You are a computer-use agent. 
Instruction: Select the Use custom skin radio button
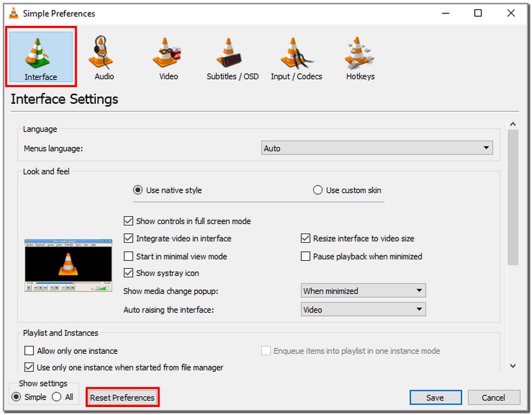tap(318, 190)
